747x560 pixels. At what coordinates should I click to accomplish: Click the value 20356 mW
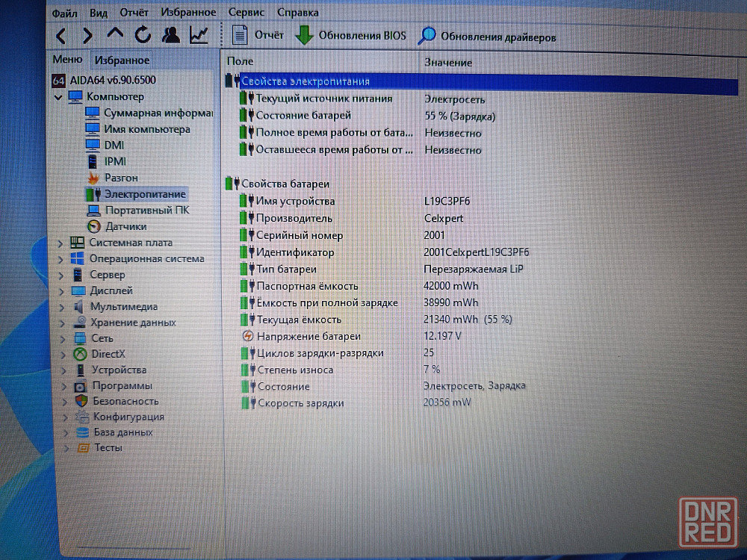[447, 403]
